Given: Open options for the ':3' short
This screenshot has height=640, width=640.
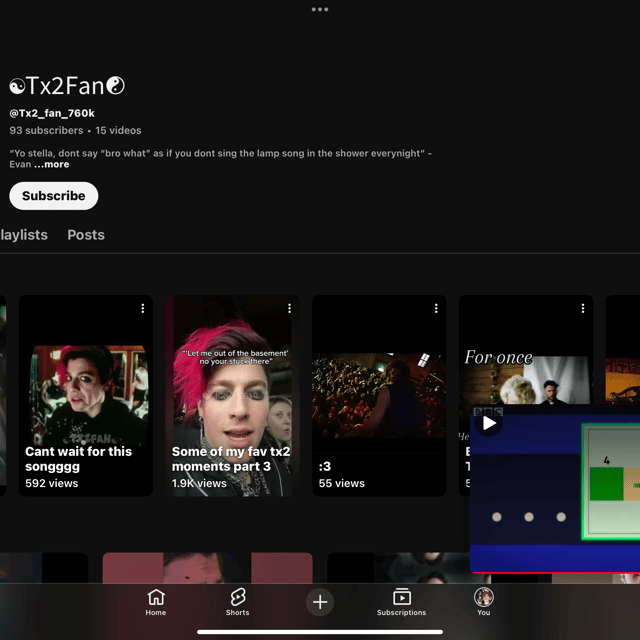Looking at the screenshot, I should point(436,308).
